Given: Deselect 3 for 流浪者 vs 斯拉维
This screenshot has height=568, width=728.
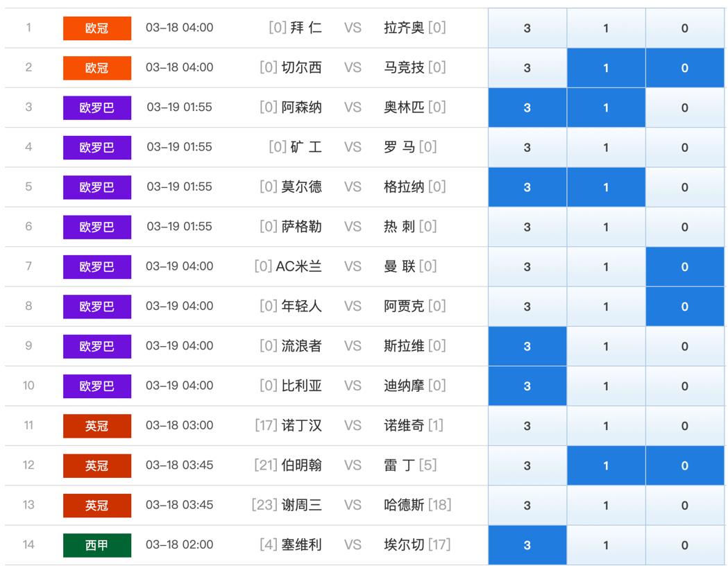Looking at the screenshot, I should coord(527,346).
